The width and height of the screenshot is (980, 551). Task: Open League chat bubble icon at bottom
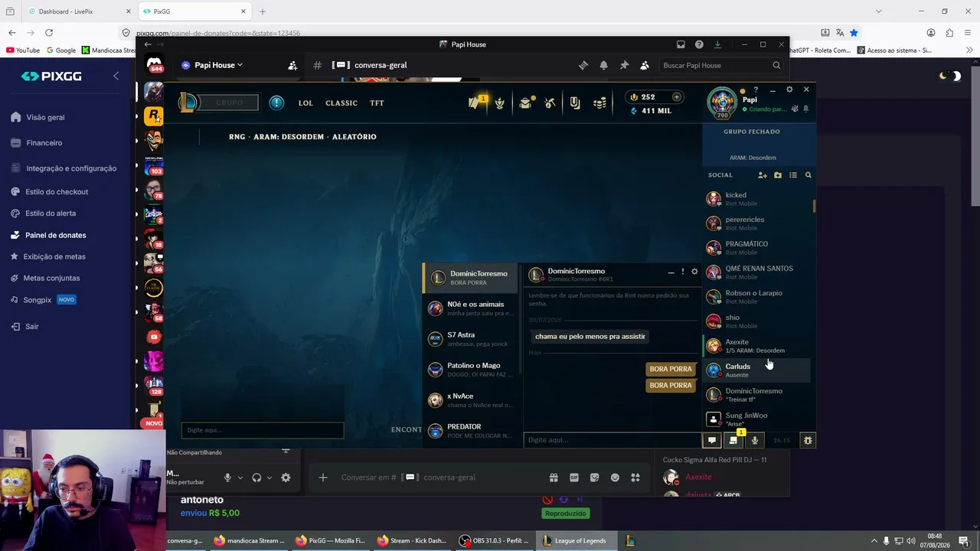(x=712, y=440)
